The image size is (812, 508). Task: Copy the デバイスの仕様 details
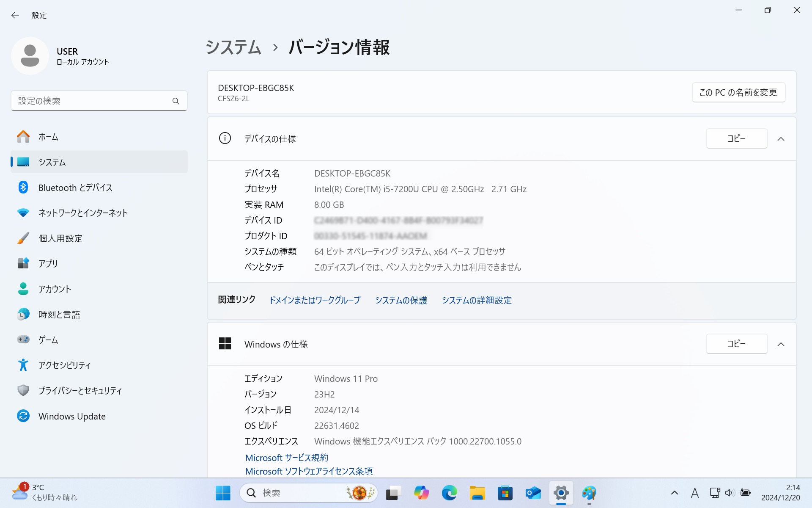point(737,138)
